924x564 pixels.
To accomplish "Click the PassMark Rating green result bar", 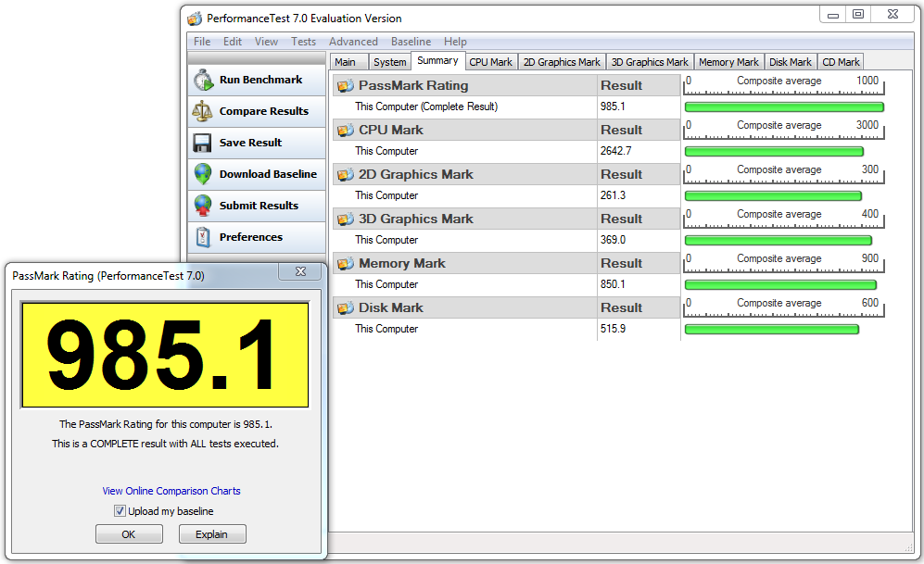I will coord(784,107).
